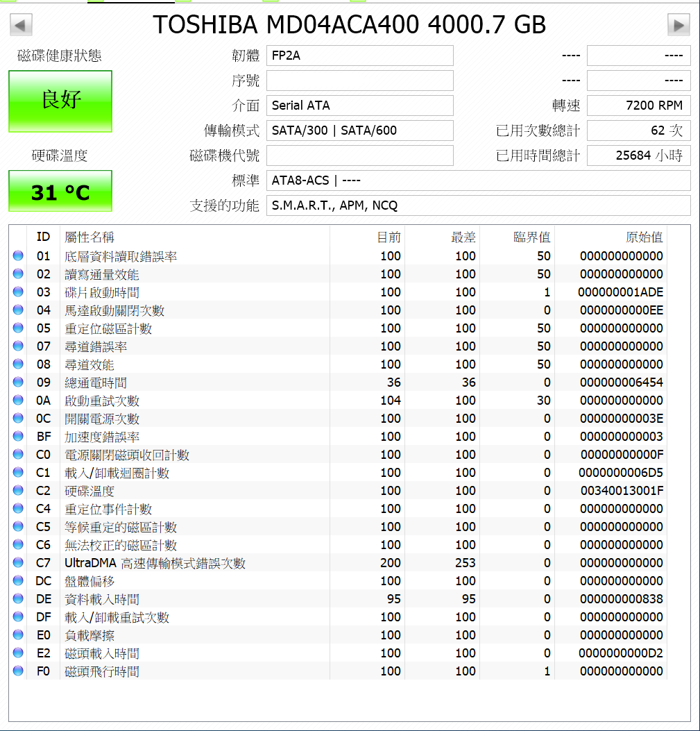Select raw value 00340013001F
Viewport: 700px width, 731px height.
tap(622, 491)
